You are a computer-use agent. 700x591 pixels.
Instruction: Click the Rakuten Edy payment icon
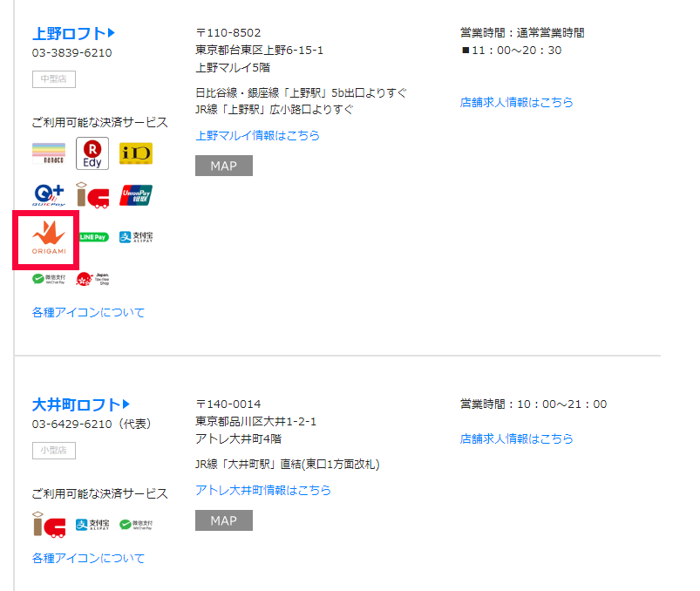click(x=92, y=153)
